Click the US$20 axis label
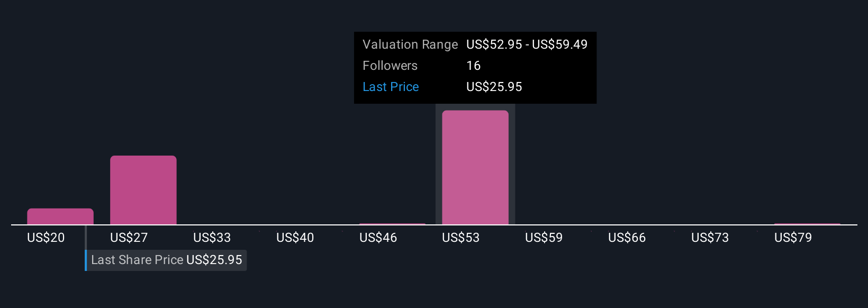The image size is (868, 308). tap(46, 238)
